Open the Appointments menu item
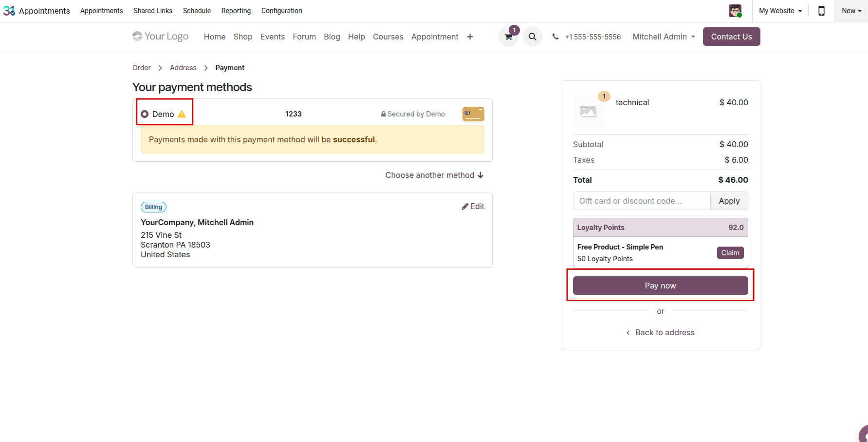 point(102,11)
